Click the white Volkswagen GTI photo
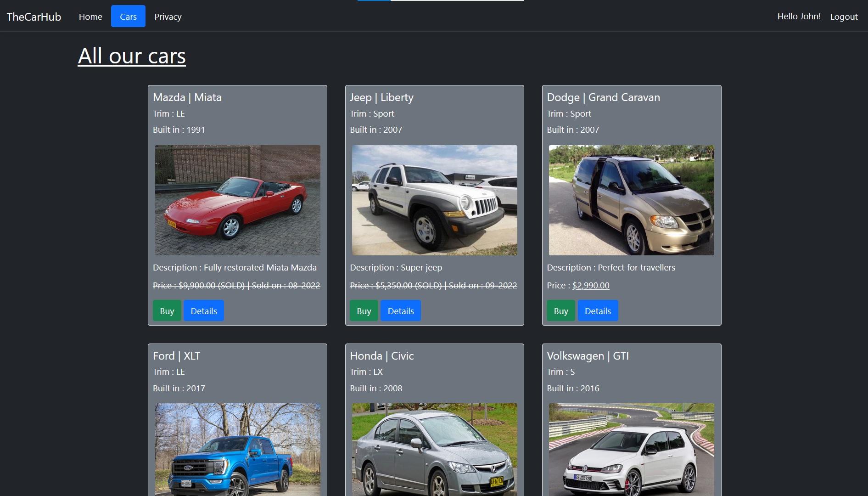 click(632, 450)
